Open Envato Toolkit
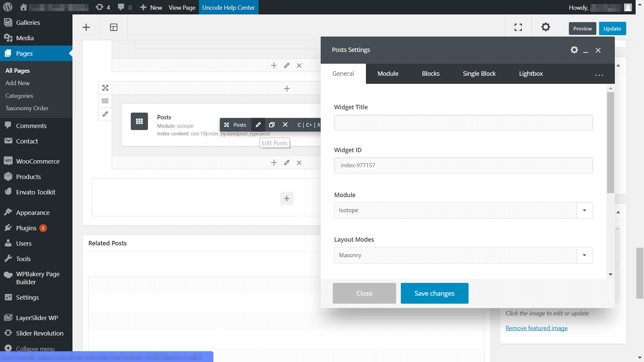 36,192
